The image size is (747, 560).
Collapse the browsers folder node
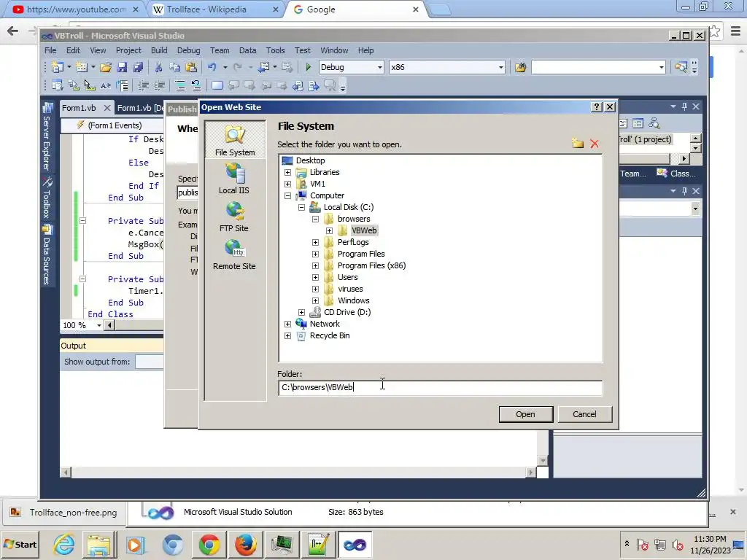315,219
